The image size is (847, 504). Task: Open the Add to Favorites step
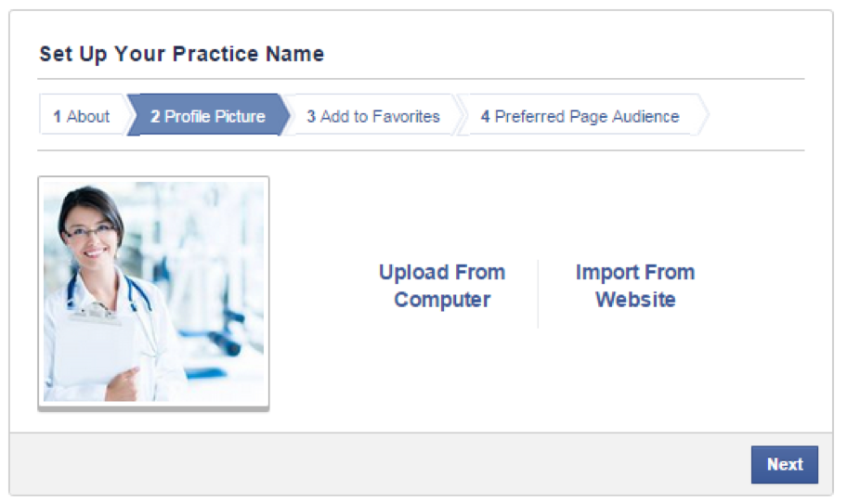click(373, 115)
